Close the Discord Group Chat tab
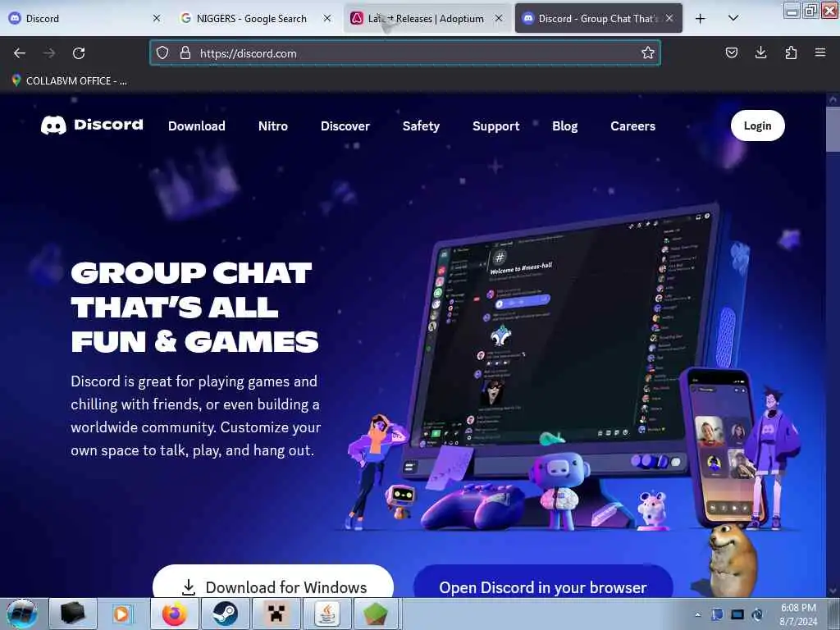 click(669, 18)
